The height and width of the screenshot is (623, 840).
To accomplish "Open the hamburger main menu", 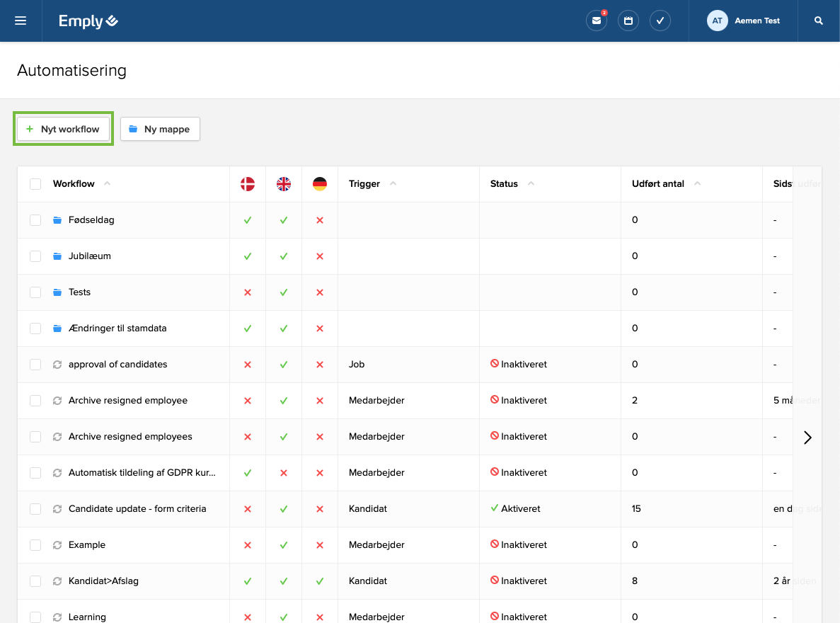I will pos(21,21).
